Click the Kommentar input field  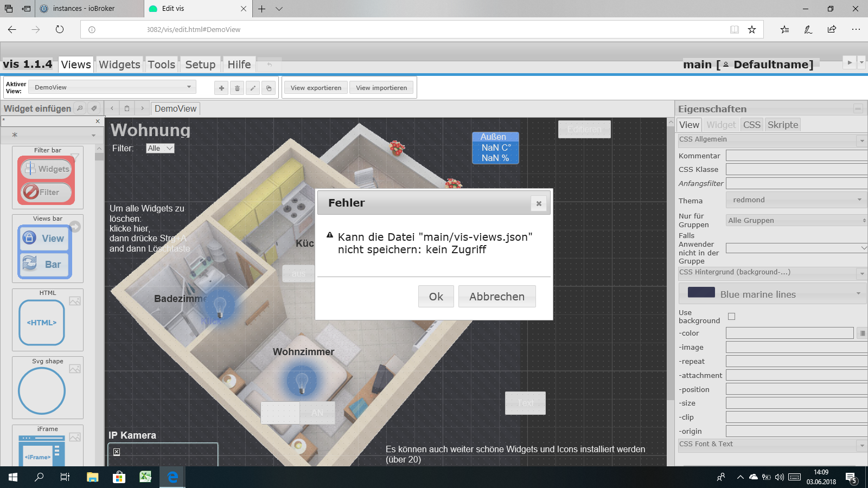pyautogui.click(x=796, y=156)
